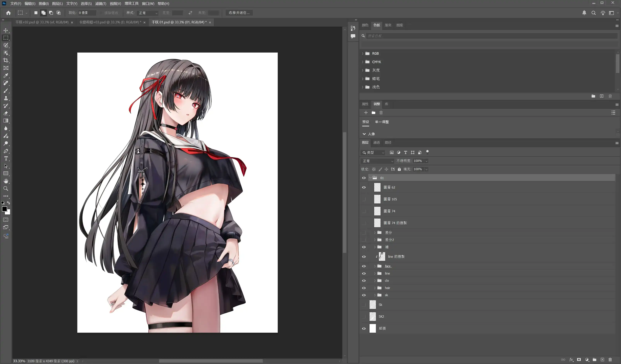
Task: Select the Brush tool
Action: pyautogui.click(x=6, y=91)
